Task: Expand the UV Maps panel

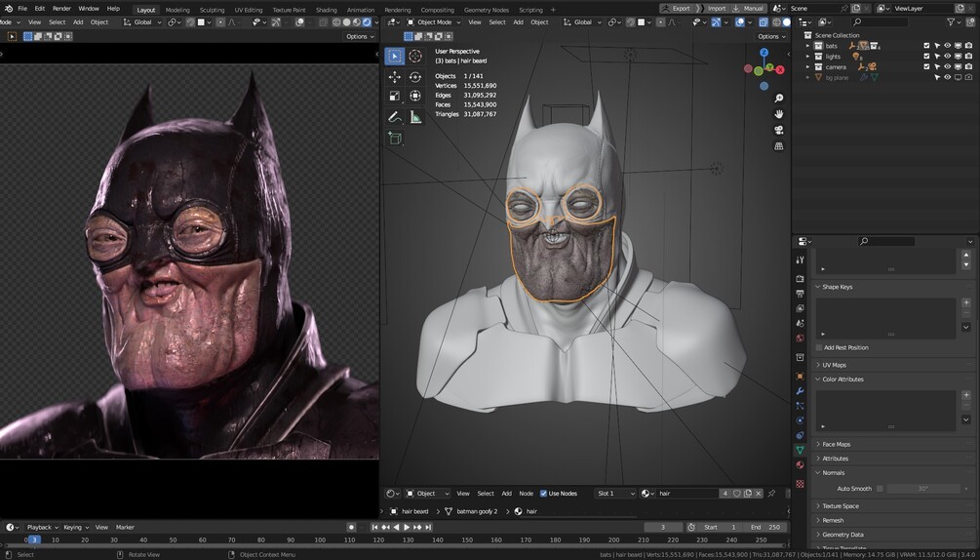Action: (x=834, y=365)
